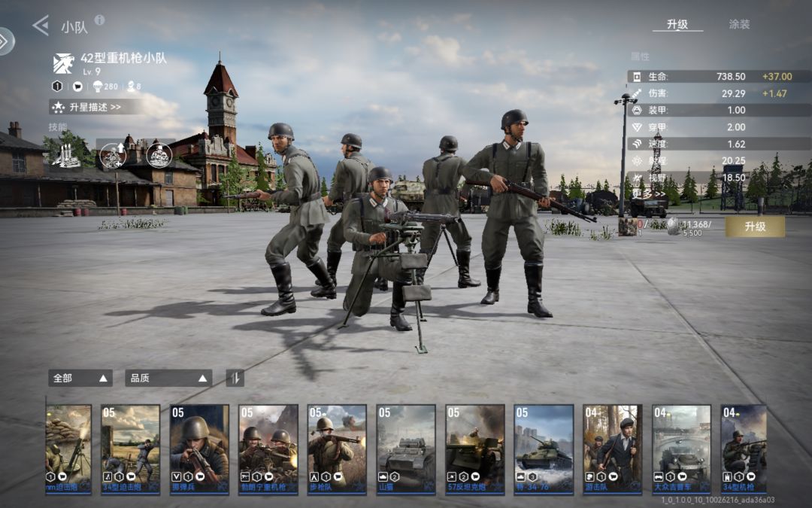Select the 勃朗宁重机枪 unit card
Viewport: 812px width, 508px height.
pos(268,449)
